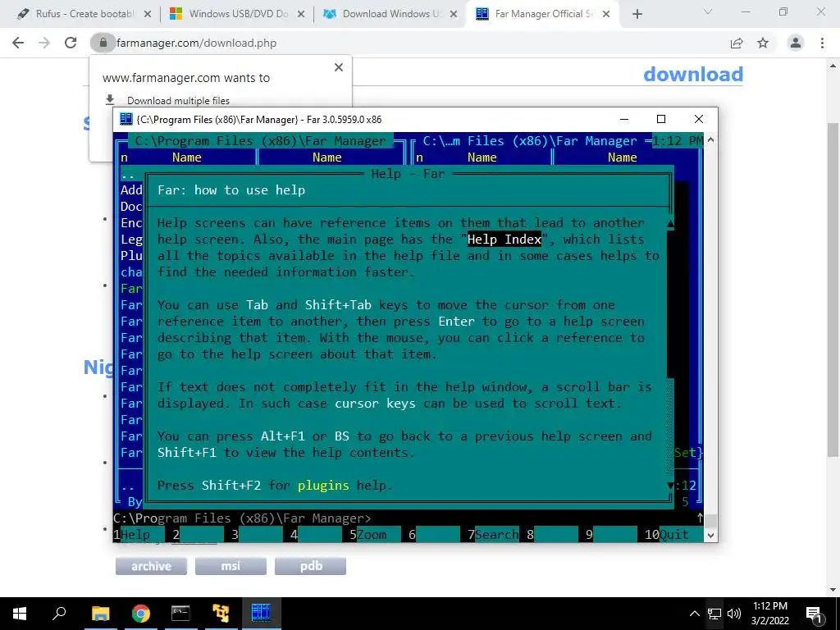
Task: Open the taskbar search icon
Action: pyautogui.click(x=59, y=614)
